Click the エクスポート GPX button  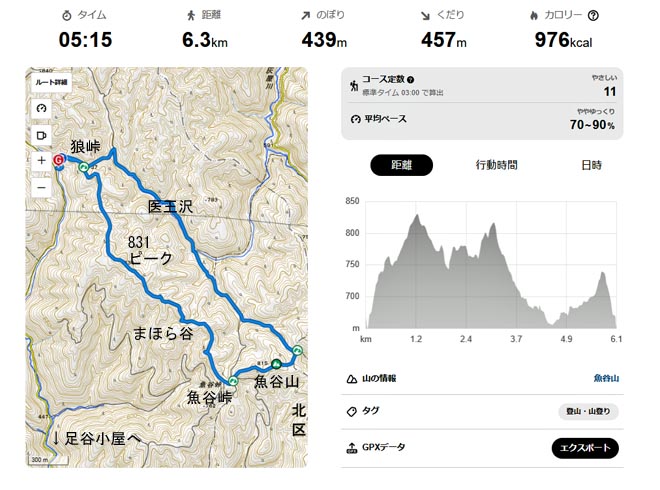pos(585,448)
